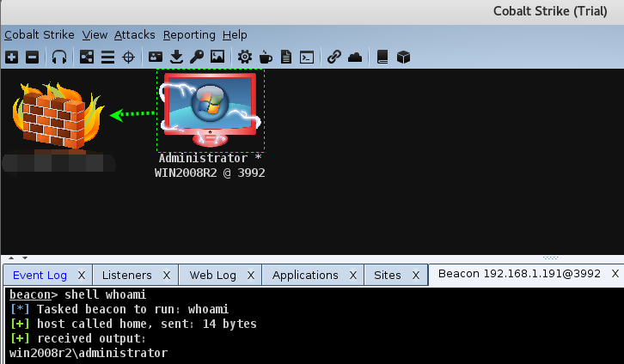Click the 'host called home, sent: 14 bytes' line
The image size is (624, 364).
pyautogui.click(x=133, y=325)
